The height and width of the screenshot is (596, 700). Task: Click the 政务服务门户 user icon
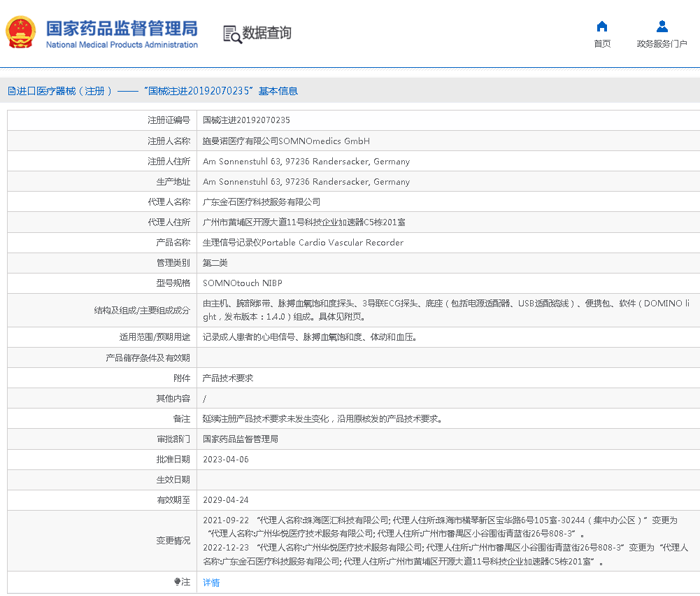pyautogui.click(x=662, y=27)
